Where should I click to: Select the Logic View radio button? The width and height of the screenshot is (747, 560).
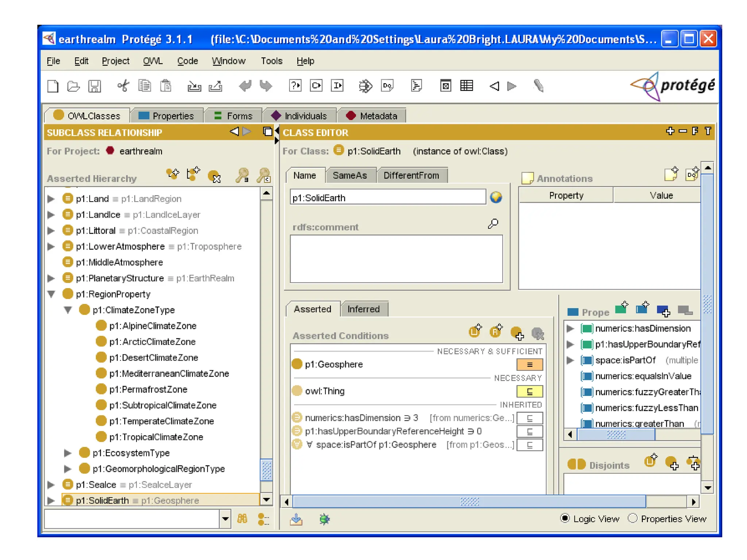[x=565, y=518]
